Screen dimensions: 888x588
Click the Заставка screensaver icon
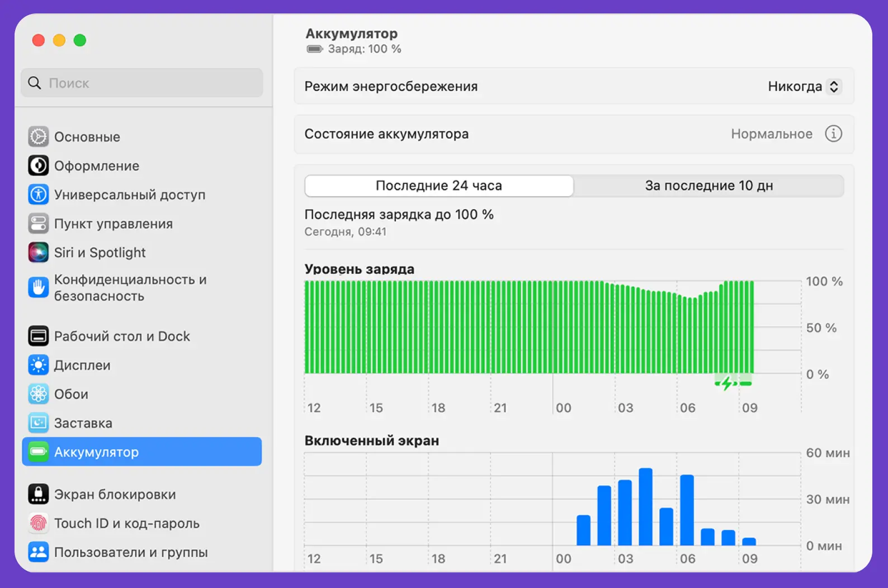(x=39, y=423)
